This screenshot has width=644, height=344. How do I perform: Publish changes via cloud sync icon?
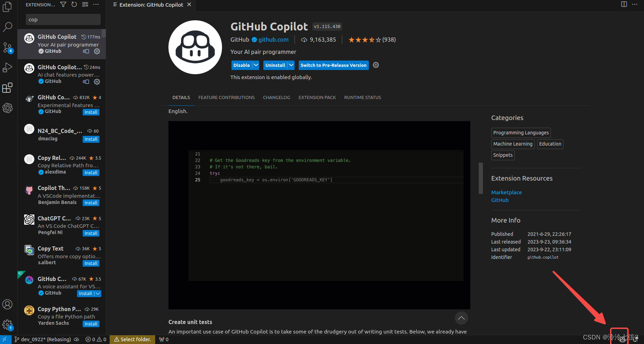click(x=76, y=339)
